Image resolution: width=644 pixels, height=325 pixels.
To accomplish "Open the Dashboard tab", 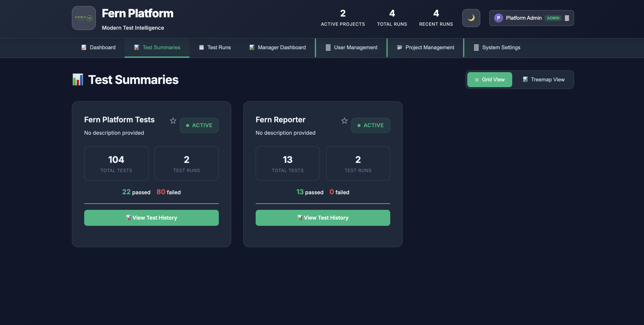I will 98,48.
